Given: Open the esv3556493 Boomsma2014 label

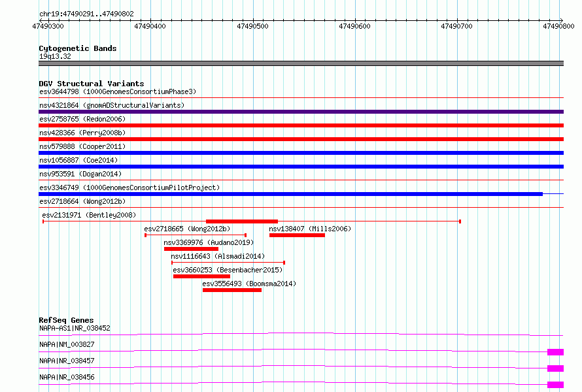Looking at the screenshot, I should tap(249, 284).
